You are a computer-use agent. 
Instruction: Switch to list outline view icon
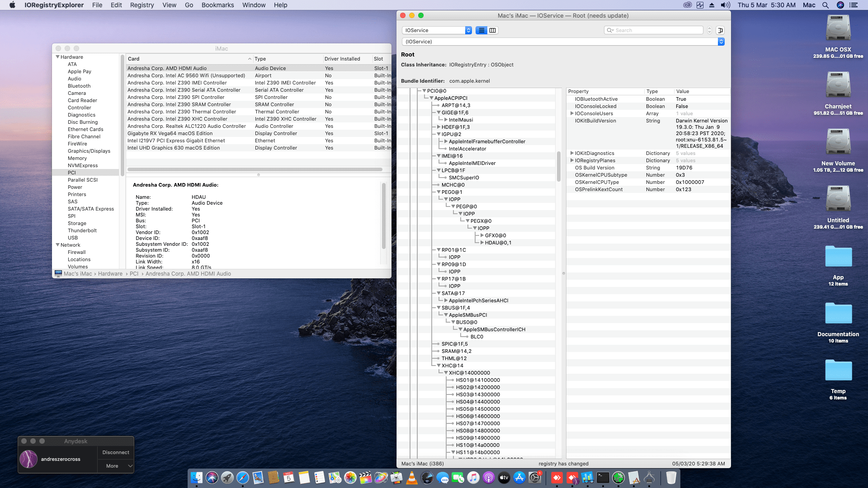click(481, 30)
